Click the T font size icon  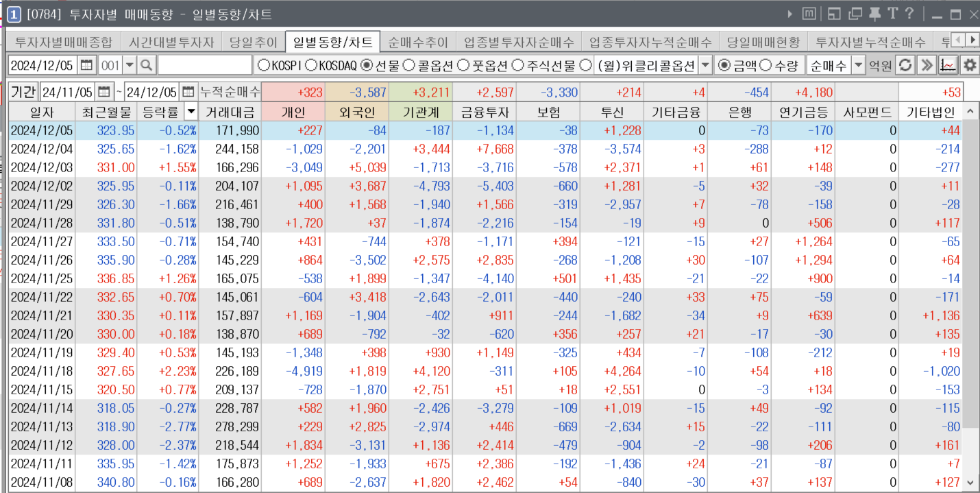(x=892, y=14)
